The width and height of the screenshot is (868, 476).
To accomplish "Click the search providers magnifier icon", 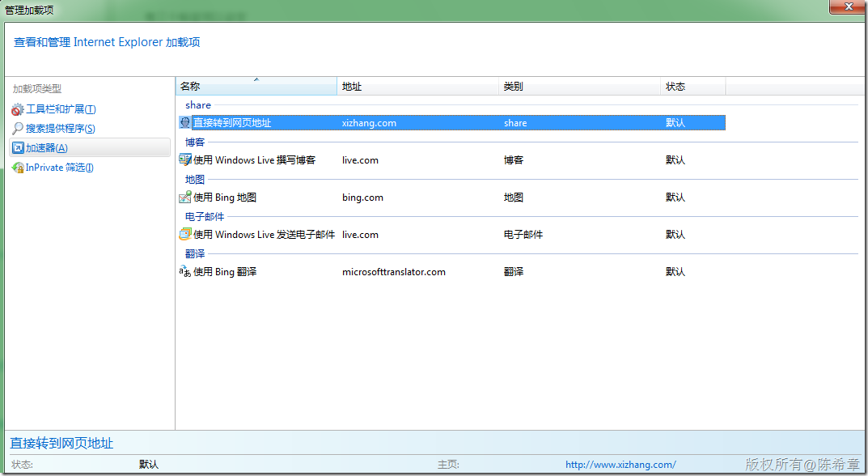I will tap(18, 129).
